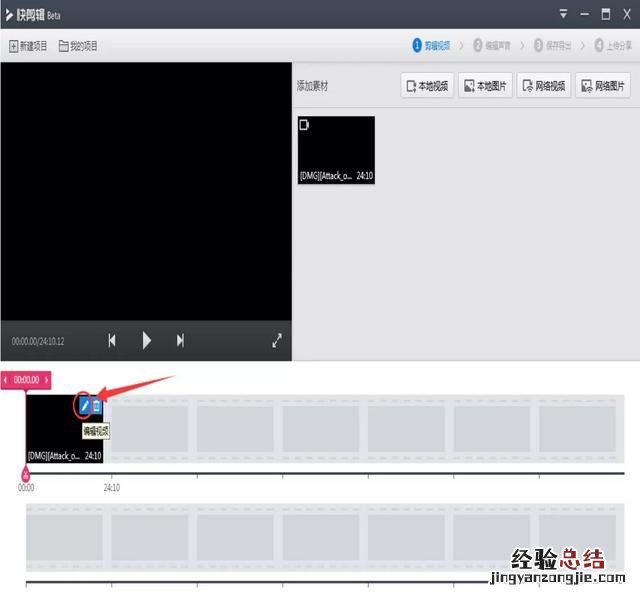Add a 网络图片 online image
Viewport: 640px width, 596px height.
(x=602, y=86)
